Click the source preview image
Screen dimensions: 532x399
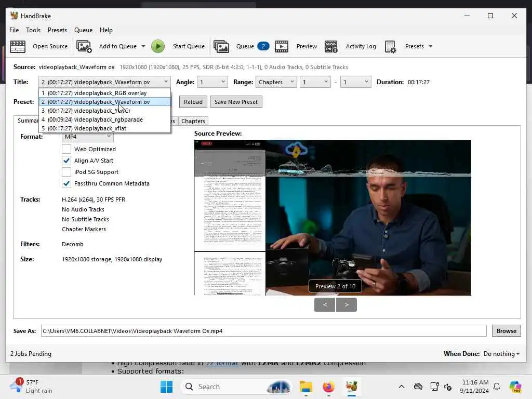pos(332,218)
